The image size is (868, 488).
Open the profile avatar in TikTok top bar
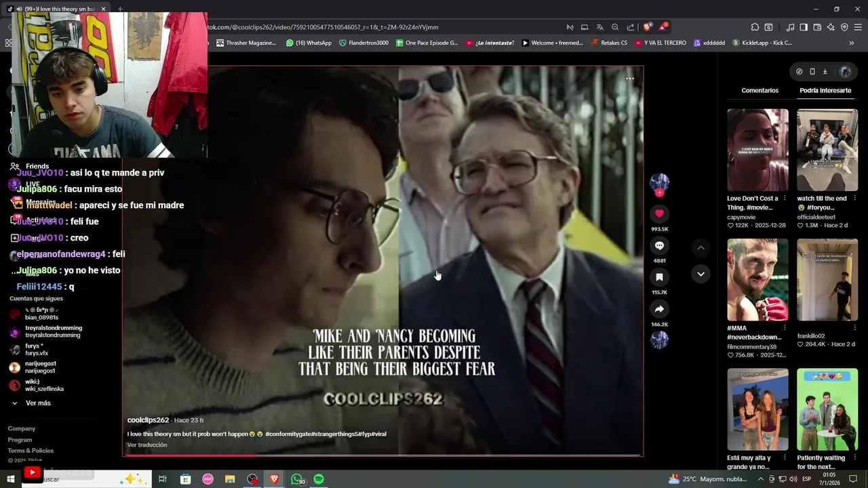coord(845,71)
